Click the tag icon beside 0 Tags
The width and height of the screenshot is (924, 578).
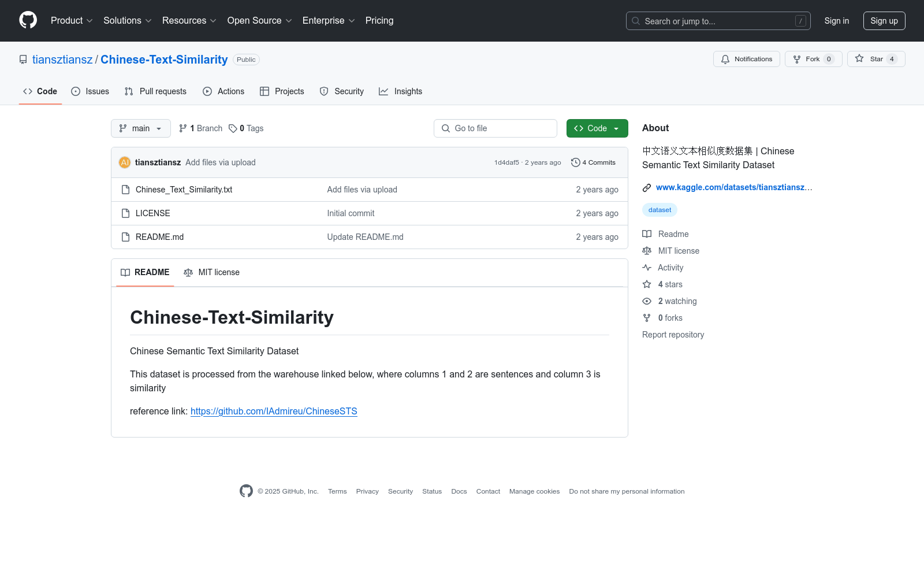coord(233,128)
